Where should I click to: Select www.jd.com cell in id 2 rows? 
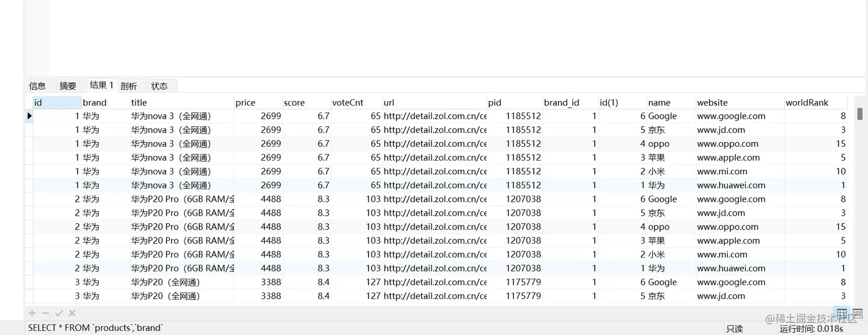coord(740,213)
